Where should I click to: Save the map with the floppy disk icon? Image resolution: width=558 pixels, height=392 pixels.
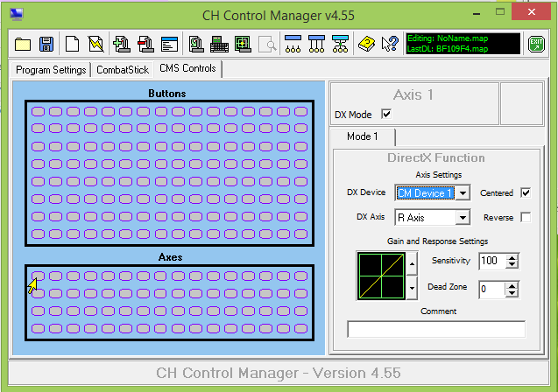pyautogui.click(x=46, y=45)
